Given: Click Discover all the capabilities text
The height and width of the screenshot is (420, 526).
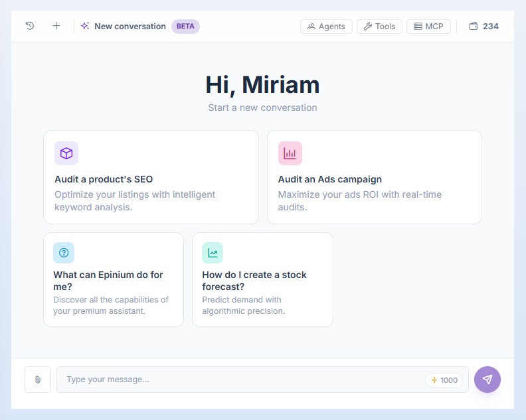Looking at the screenshot, I should (x=111, y=305).
